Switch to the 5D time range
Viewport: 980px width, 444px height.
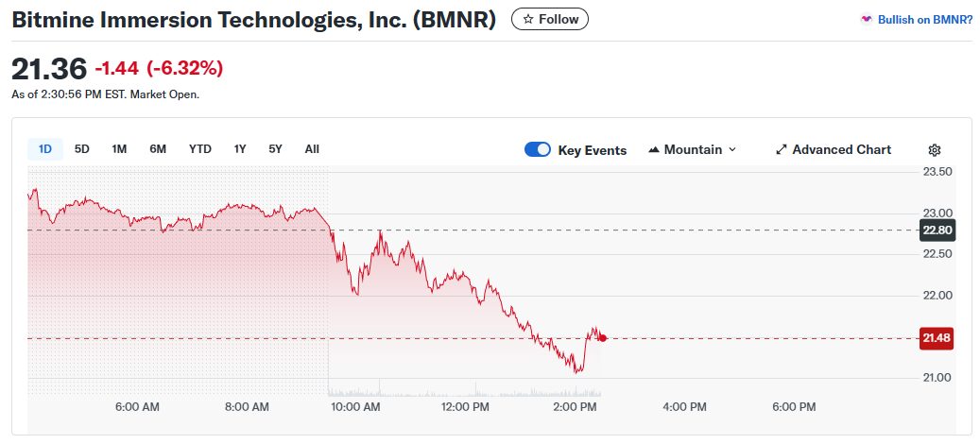[x=82, y=148]
